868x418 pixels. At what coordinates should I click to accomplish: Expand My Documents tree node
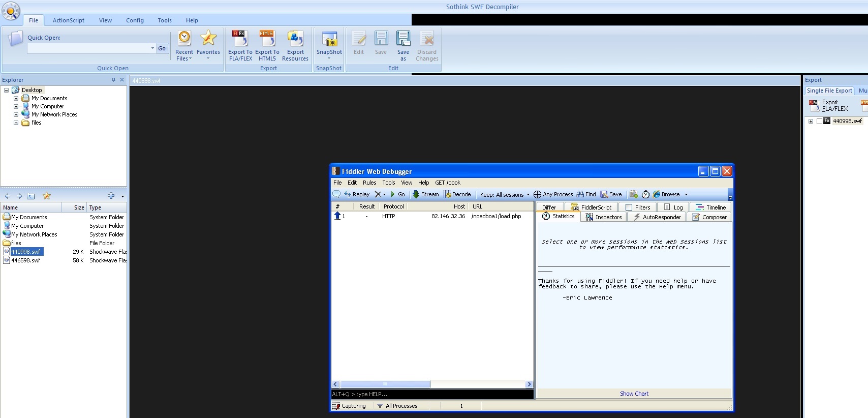click(16, 98)
